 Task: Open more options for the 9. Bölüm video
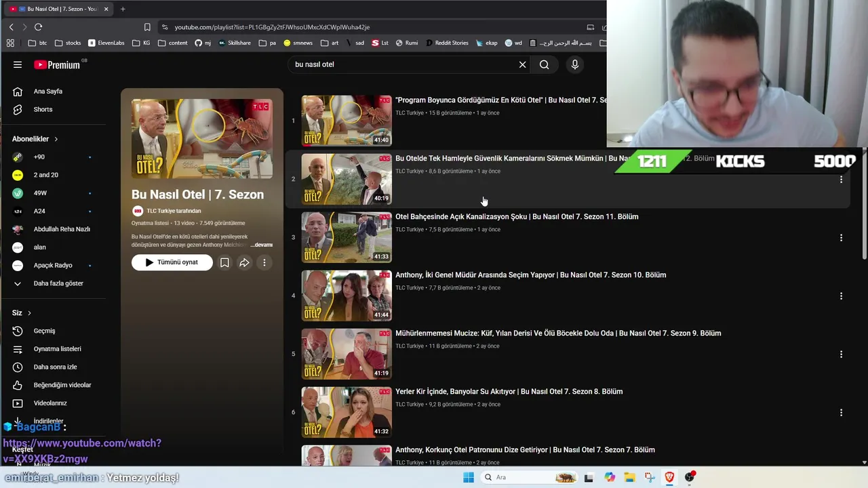[841, 354]
